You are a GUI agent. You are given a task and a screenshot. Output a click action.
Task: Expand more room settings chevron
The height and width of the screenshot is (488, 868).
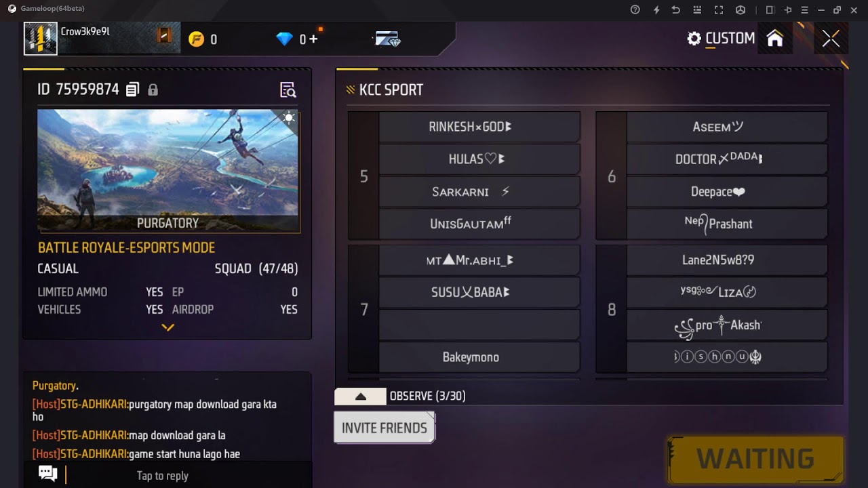click(x=167, y=327)
